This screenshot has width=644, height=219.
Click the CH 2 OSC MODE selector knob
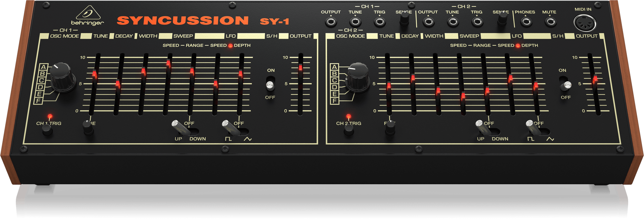coord(357,77)
